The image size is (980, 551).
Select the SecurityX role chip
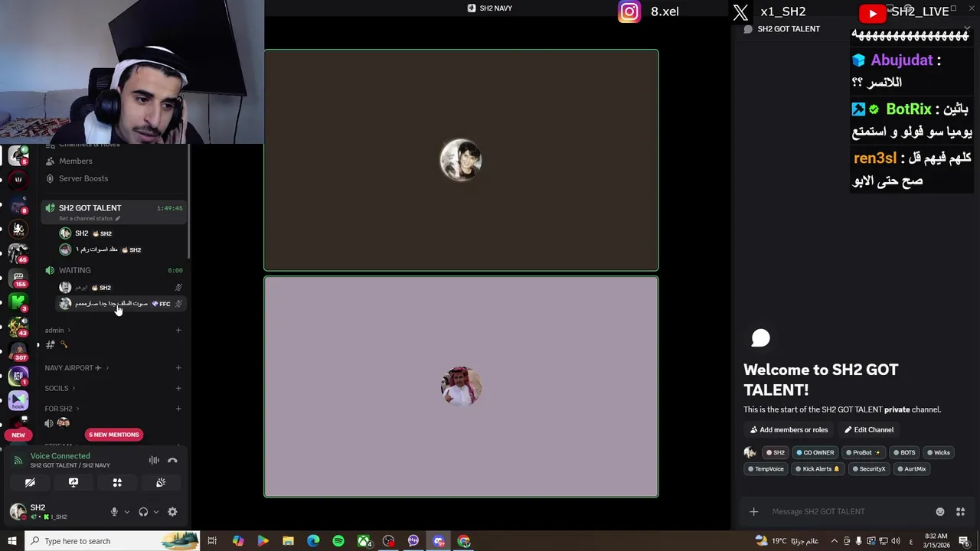(x=868, y=469)
